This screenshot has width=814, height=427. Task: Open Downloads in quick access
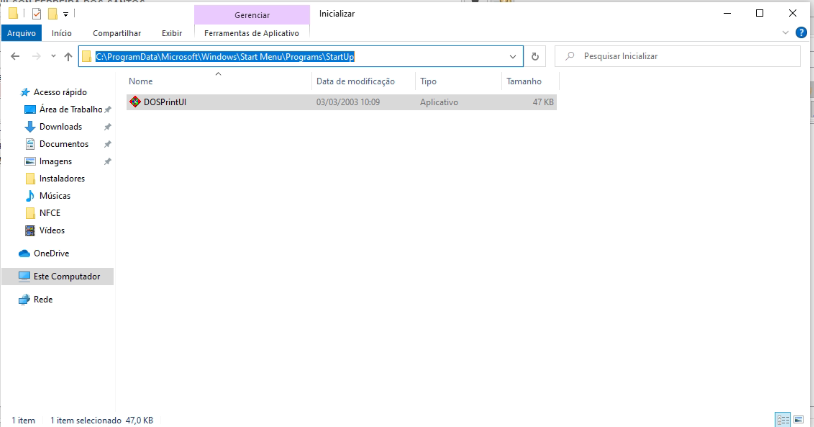click(60, 127)
